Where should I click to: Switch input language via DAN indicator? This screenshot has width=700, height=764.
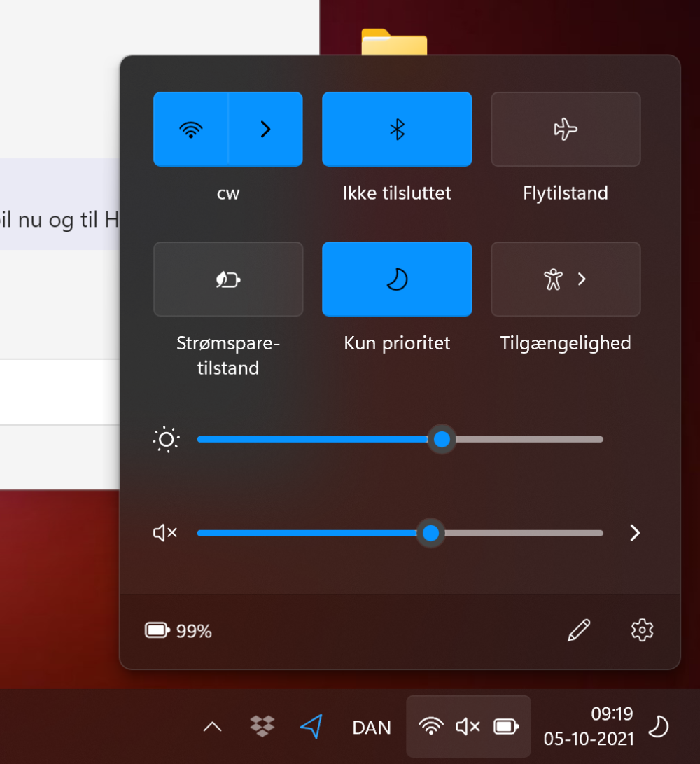(372, 728)
